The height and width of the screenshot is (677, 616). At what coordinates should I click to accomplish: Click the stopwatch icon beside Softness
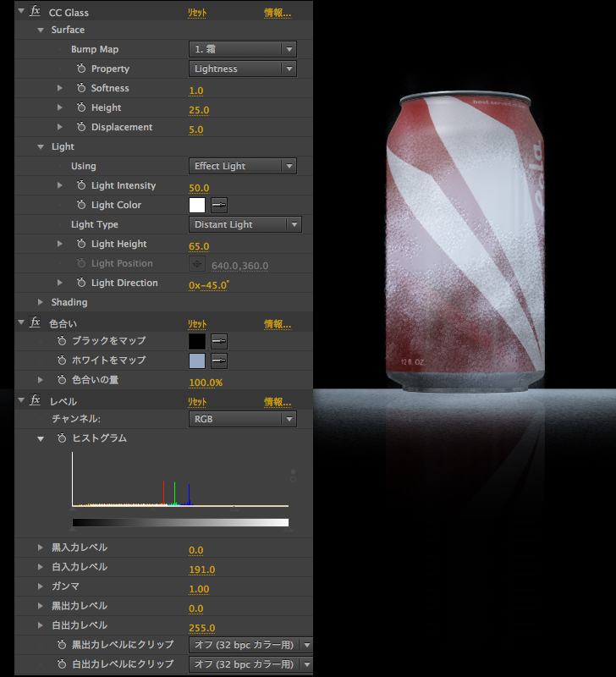[81, 88]
